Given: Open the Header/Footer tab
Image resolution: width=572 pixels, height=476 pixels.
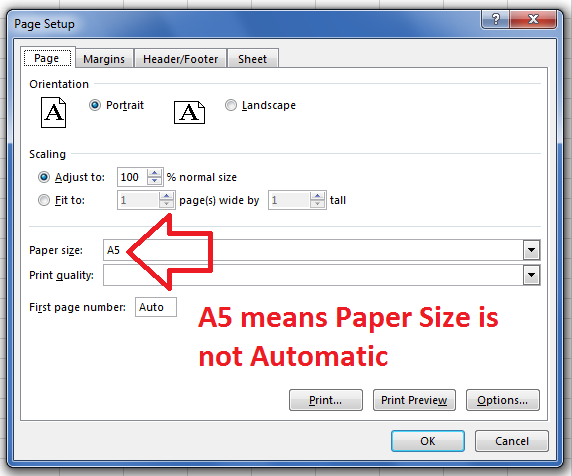Looking at the screenshot, I should [181, 59].
